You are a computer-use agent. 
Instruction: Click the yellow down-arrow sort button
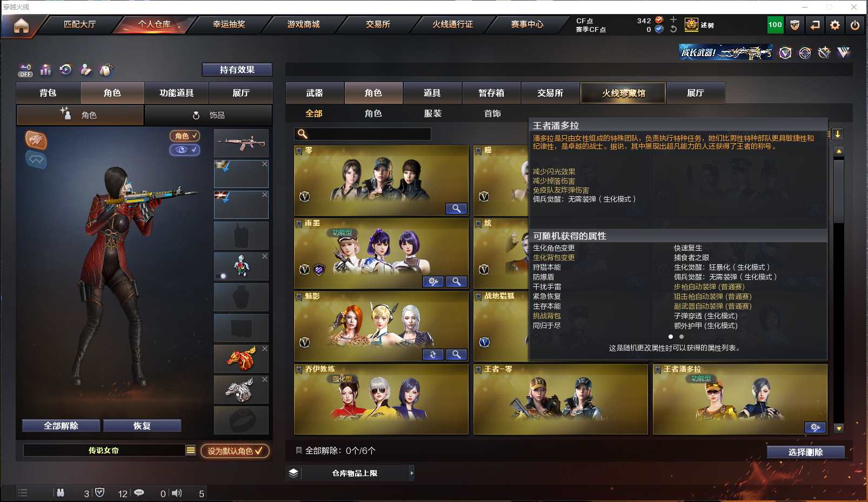pos(838,134)
